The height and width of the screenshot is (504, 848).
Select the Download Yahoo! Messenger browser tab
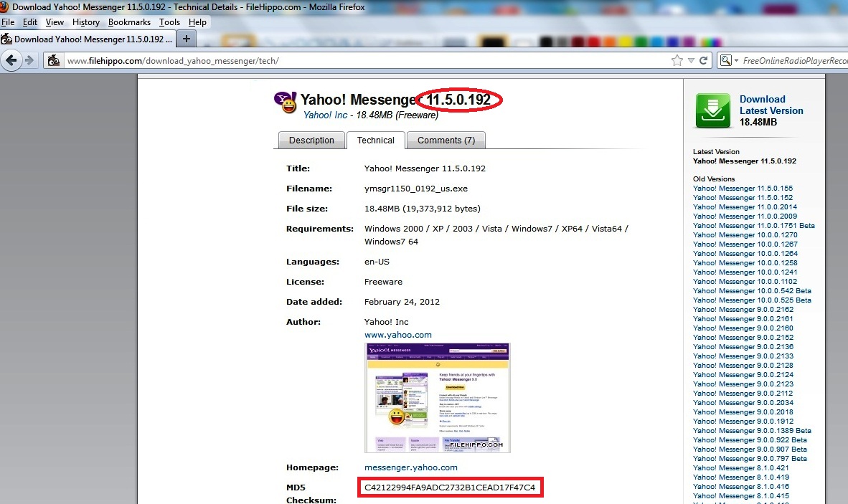87,39
